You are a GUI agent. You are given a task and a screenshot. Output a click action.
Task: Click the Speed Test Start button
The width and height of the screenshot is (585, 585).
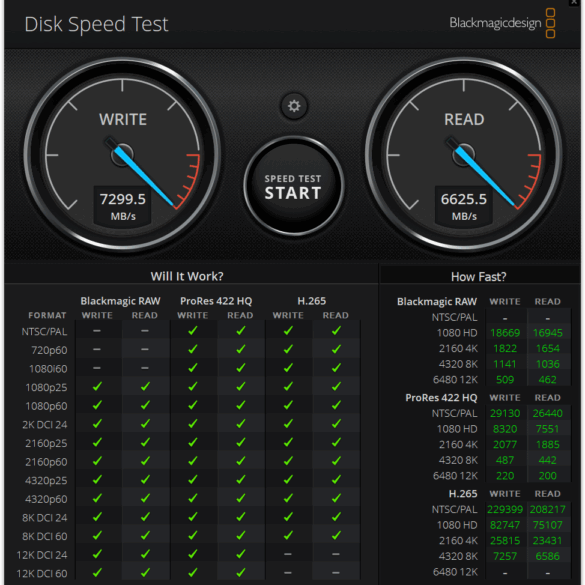pyautogui.click(x=293, y=186)
